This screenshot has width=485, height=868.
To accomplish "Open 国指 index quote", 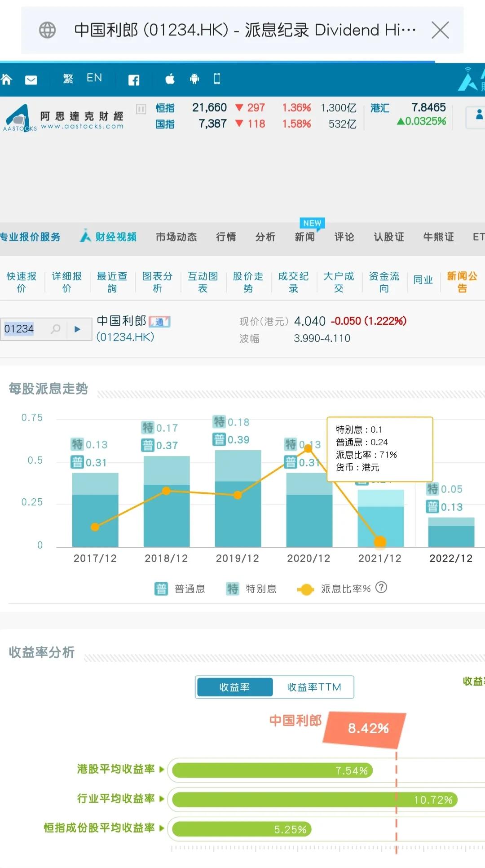I will 165,124.
